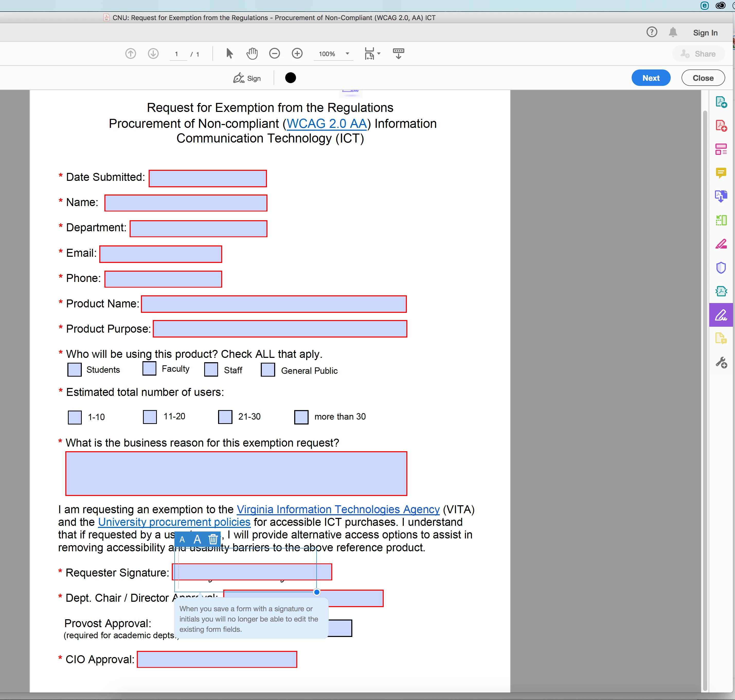The width and height of the screenshot is (735, 700).
Task: Open the 100% zoom level dropdown
Action: point(347,54)
